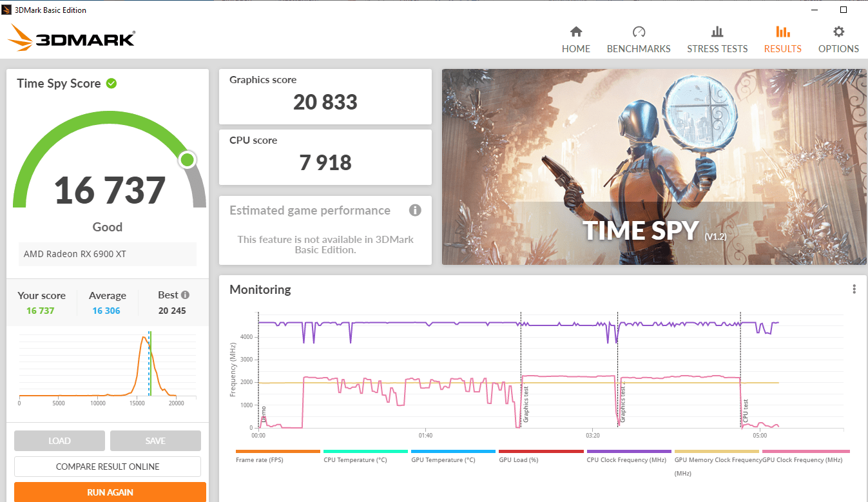Open the Results chart icon
This screenshot has width=868, height=502.
pyautogui.click(x=783, y=32)
